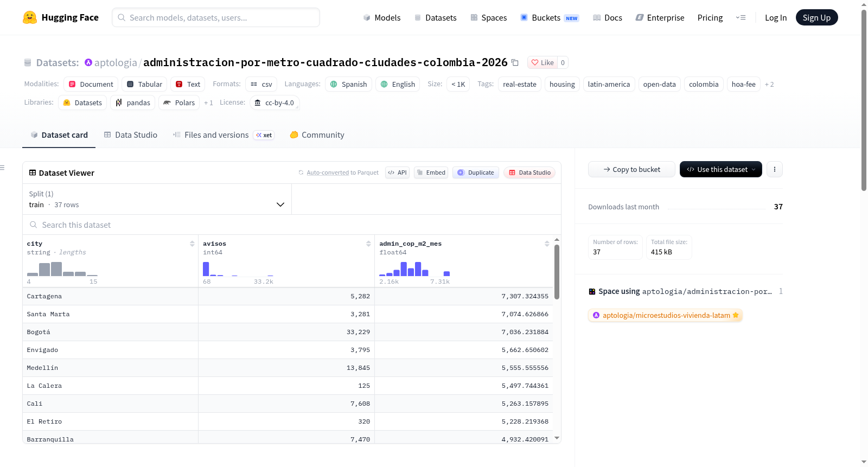Screen dimensions: 868x467
Task: Click the aptologia organization avatar
Action: tap(88, 62)
